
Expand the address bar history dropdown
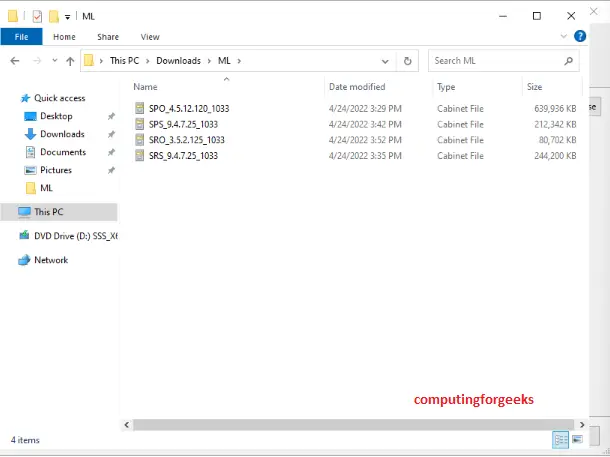[385, 61]
